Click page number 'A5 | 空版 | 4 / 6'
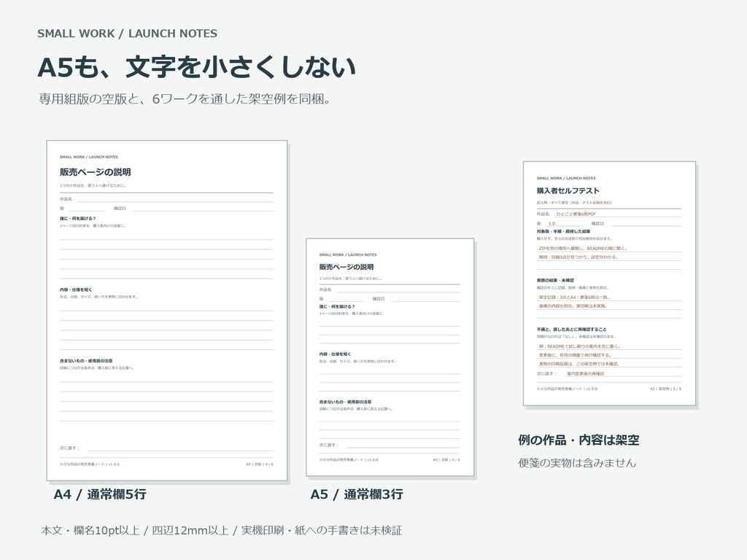The width and height of the screenshot is (747, 560). coord(446,460)
